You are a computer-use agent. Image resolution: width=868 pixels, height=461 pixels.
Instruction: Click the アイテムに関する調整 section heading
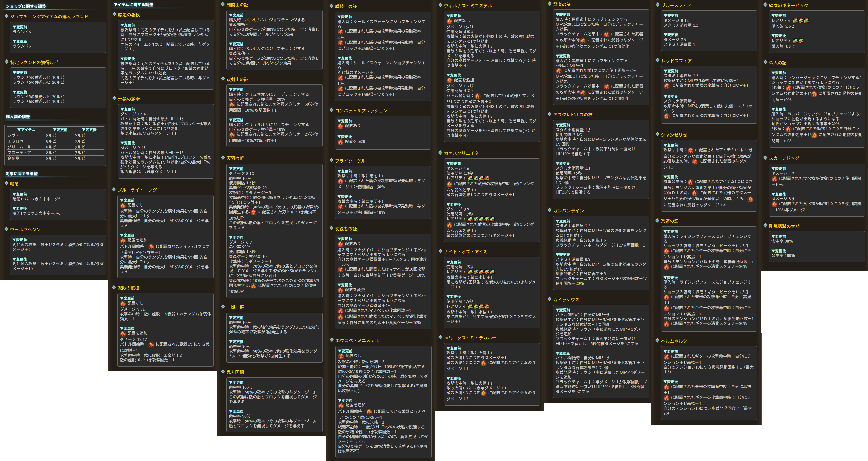point(134,4)
